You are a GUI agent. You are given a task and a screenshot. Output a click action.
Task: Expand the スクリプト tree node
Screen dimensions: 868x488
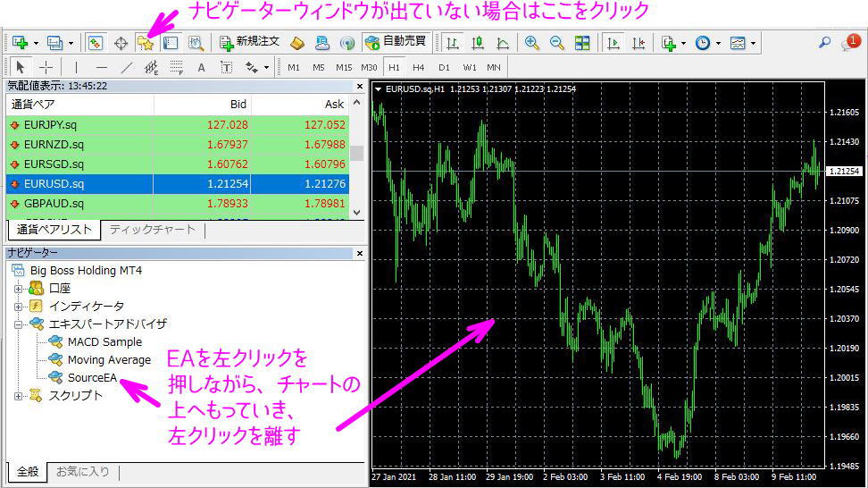pyautogui.click(x=18, y=396)
